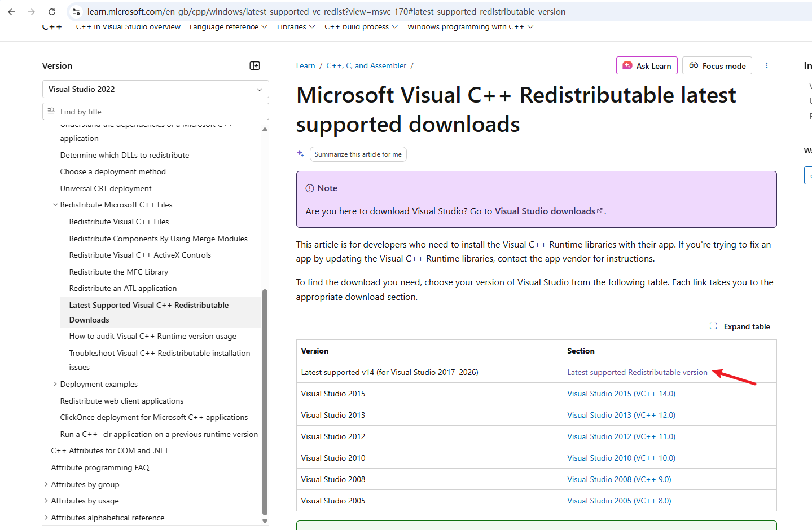
Task: Select Attribute programming FAQ
Action: click(x=100, y=467)
